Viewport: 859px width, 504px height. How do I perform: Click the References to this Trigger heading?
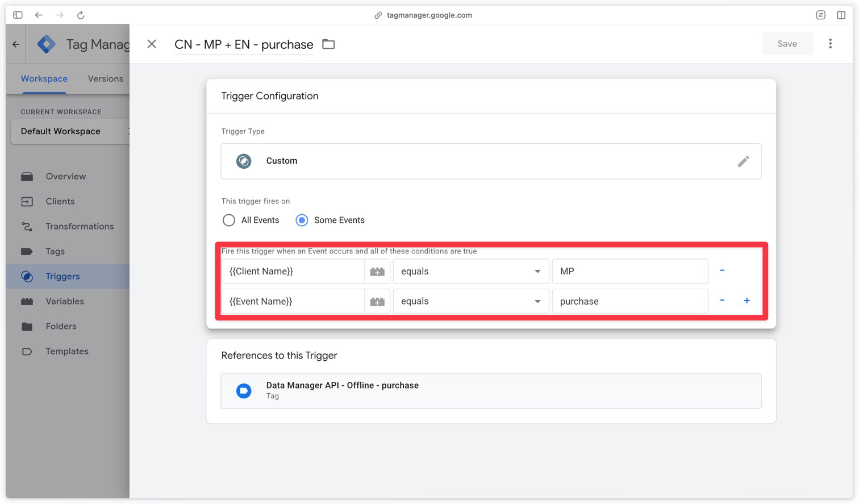tap(279, 356)
